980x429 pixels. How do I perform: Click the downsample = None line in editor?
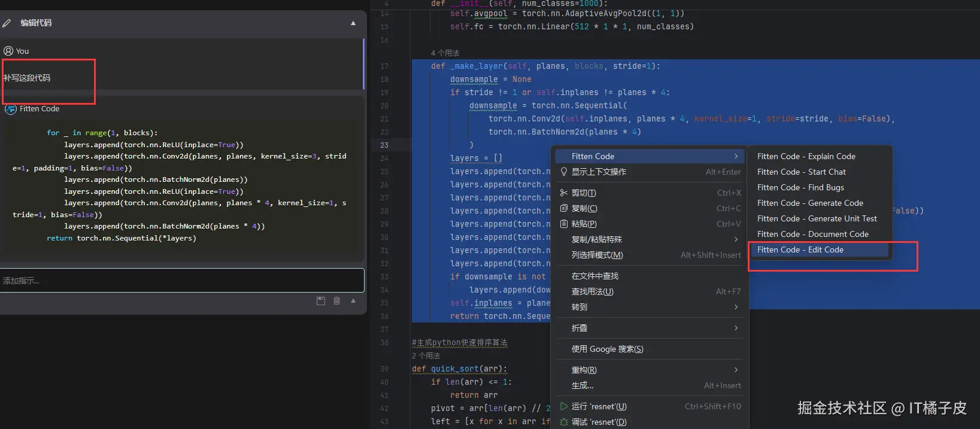pos(491,80)
